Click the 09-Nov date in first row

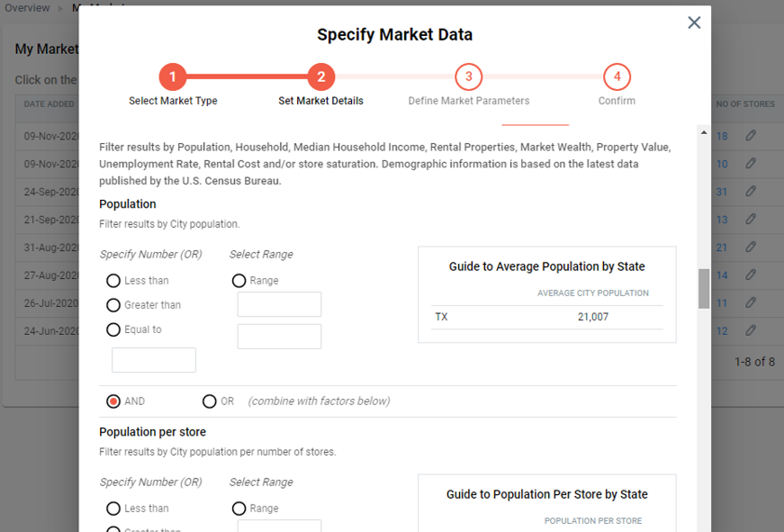click(x=51, y=136)
